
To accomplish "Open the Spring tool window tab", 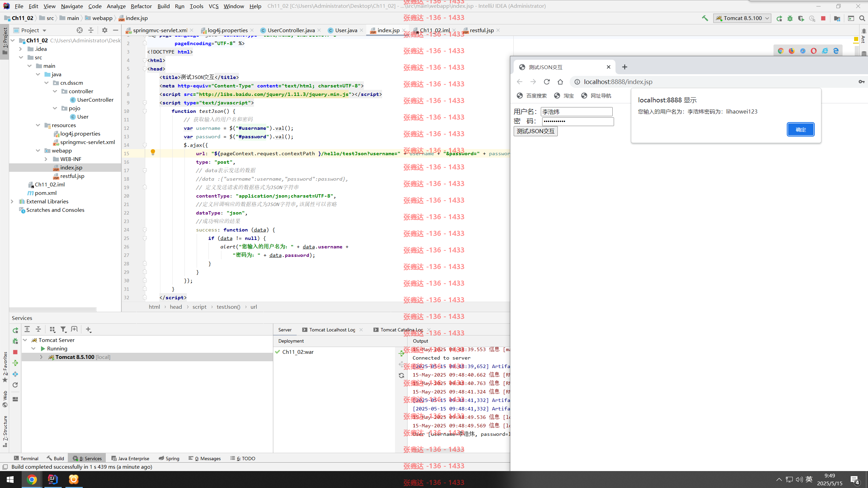I will pyautogui.click(x=169, y=458).
